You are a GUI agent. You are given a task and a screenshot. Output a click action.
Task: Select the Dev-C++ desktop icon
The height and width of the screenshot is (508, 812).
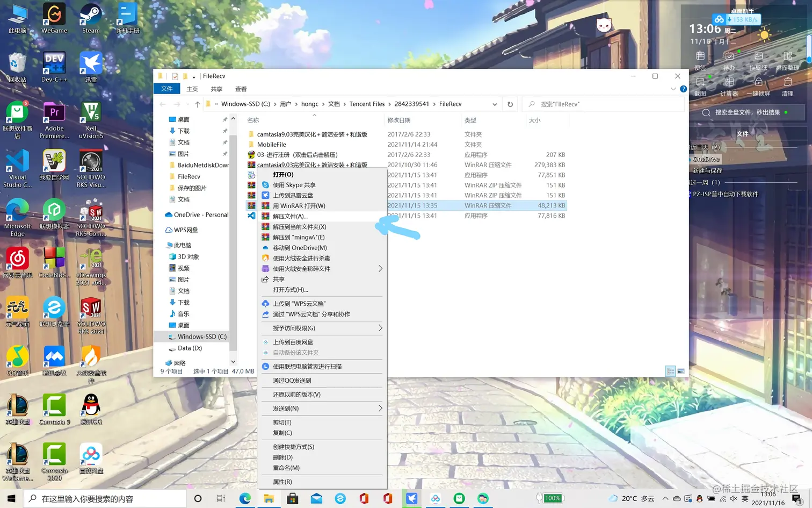[x=54, y=67]
